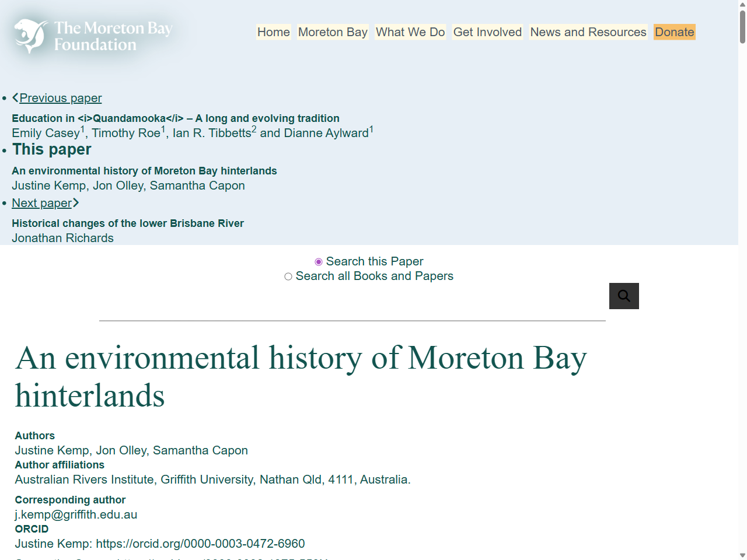747x560 pixels.
Task: Click the search magnifier button
Action: click(x=624, y=296)
